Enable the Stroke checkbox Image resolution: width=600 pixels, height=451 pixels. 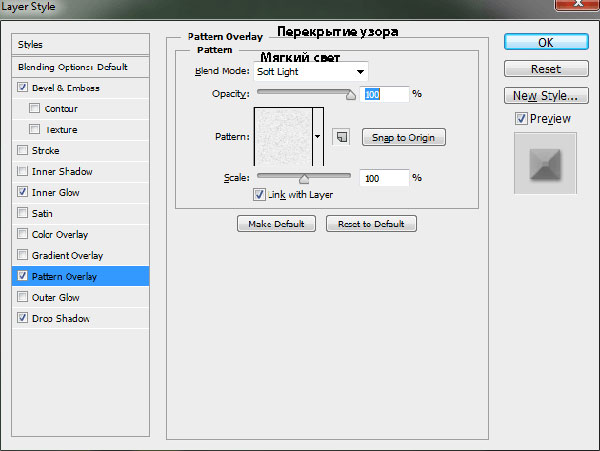coord(23,150)
